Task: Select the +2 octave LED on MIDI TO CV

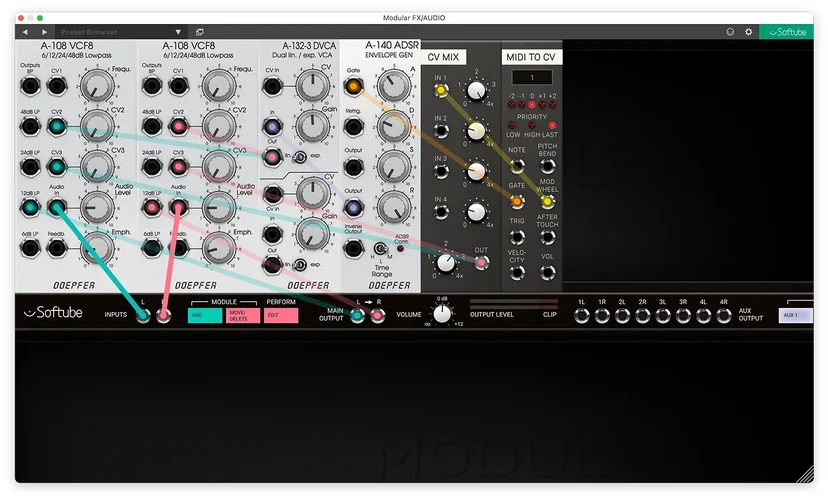Action: 552,105
